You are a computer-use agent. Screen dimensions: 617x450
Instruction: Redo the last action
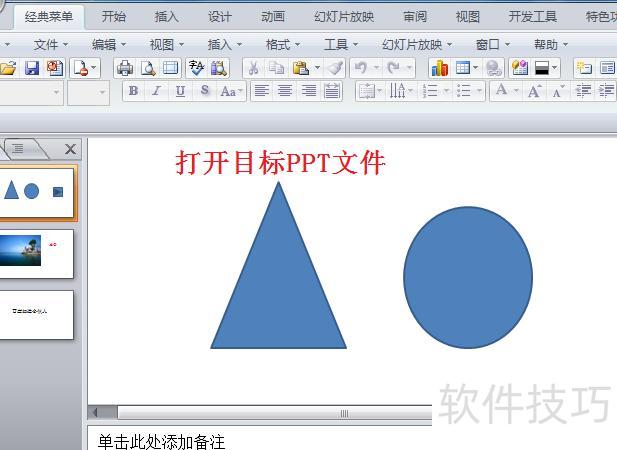(x=393, y=68)
